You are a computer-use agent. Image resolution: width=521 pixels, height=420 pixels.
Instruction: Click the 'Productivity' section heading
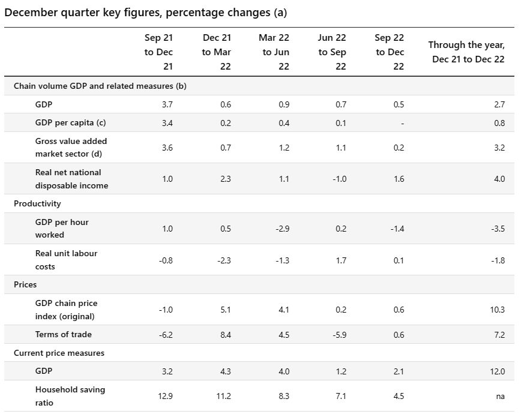[37, 203]
